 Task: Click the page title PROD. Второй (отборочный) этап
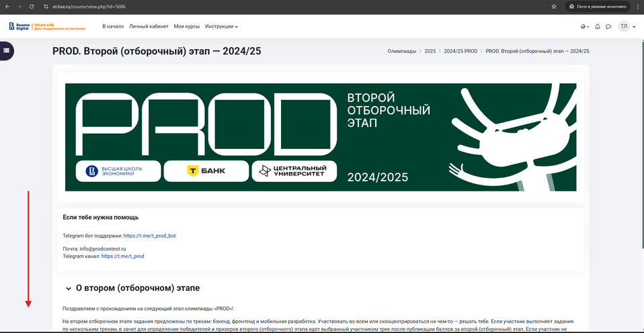(157, 51)
